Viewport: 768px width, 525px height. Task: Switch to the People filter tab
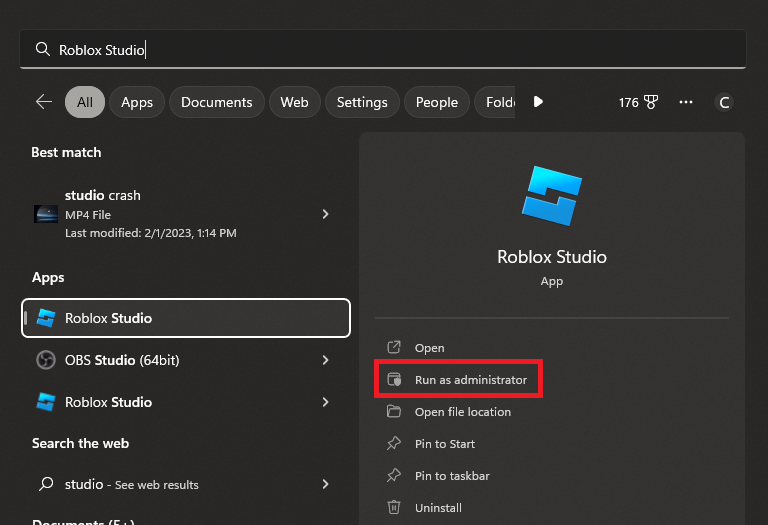(436, 102)
